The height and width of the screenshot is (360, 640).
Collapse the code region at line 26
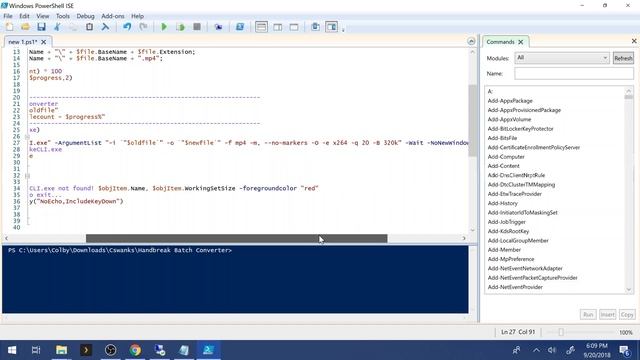27,137
